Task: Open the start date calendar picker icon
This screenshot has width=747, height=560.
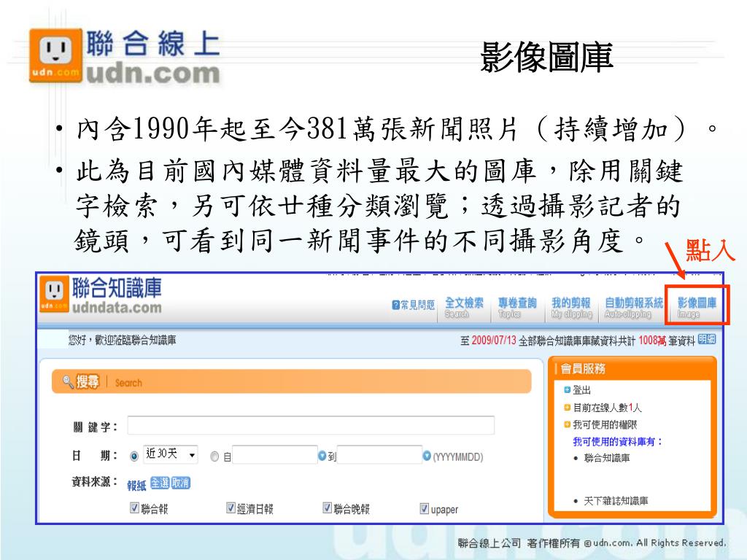Action: [x=322, y=456]
